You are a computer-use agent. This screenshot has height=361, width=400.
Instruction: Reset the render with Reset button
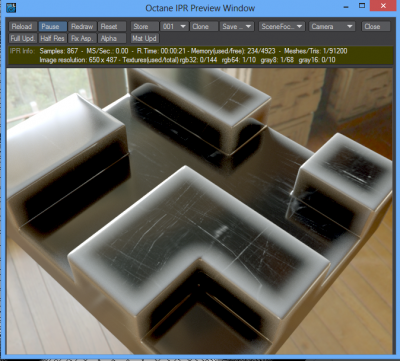click(x=112, y=27)
